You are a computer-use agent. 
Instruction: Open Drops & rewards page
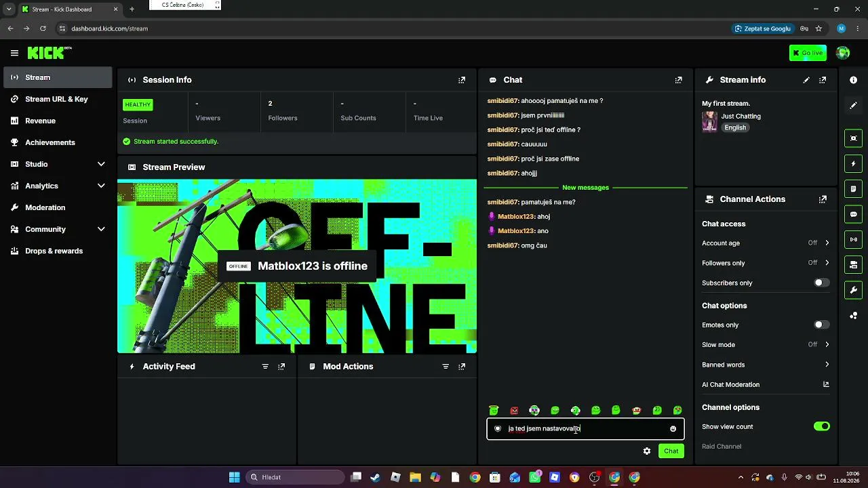(58, 251)
